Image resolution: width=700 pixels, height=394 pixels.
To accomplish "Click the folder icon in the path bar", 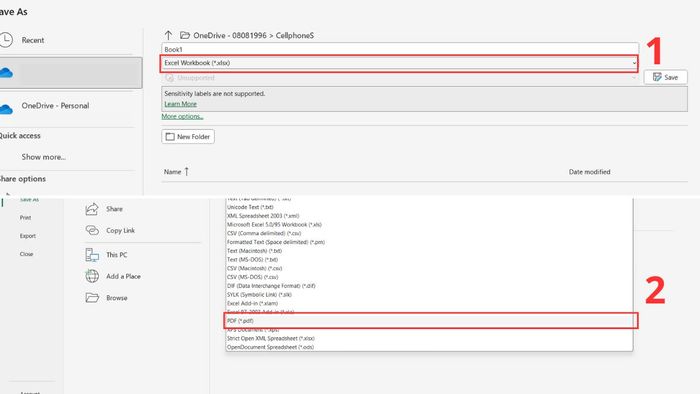I will click(185, 35).
